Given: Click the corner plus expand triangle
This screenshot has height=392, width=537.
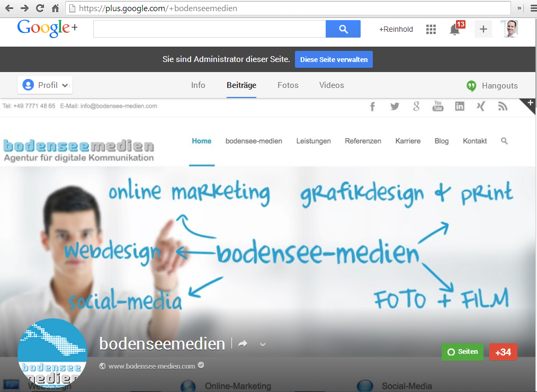Looking at the screenshot, I should click(530, 104).
